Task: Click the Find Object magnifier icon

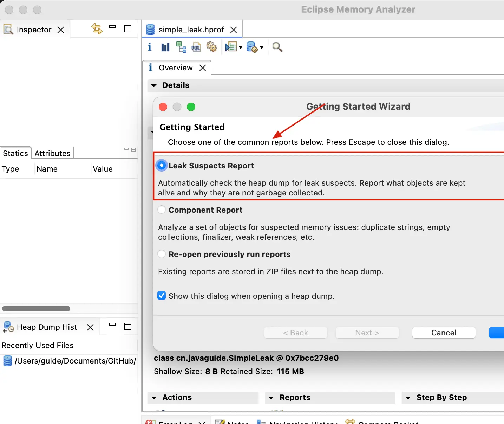Action: point(277,47)
